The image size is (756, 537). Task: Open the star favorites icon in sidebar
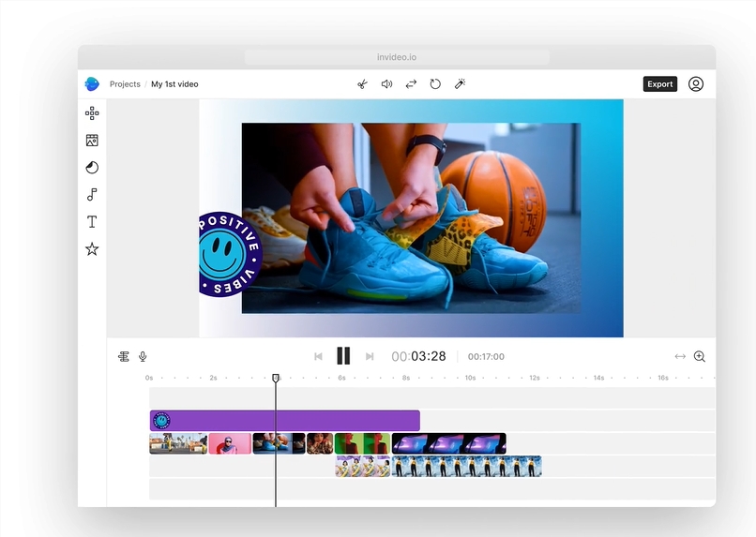coord(92,249)
